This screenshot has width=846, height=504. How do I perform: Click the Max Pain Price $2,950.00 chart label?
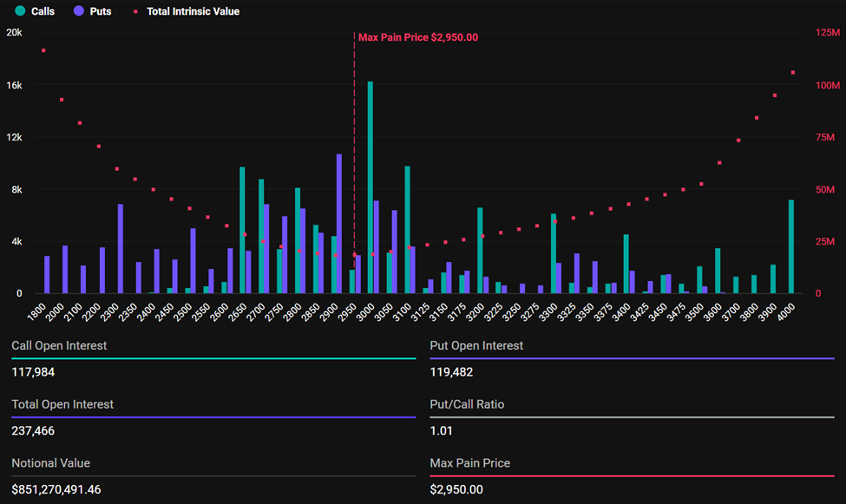(x=418, y=37)
